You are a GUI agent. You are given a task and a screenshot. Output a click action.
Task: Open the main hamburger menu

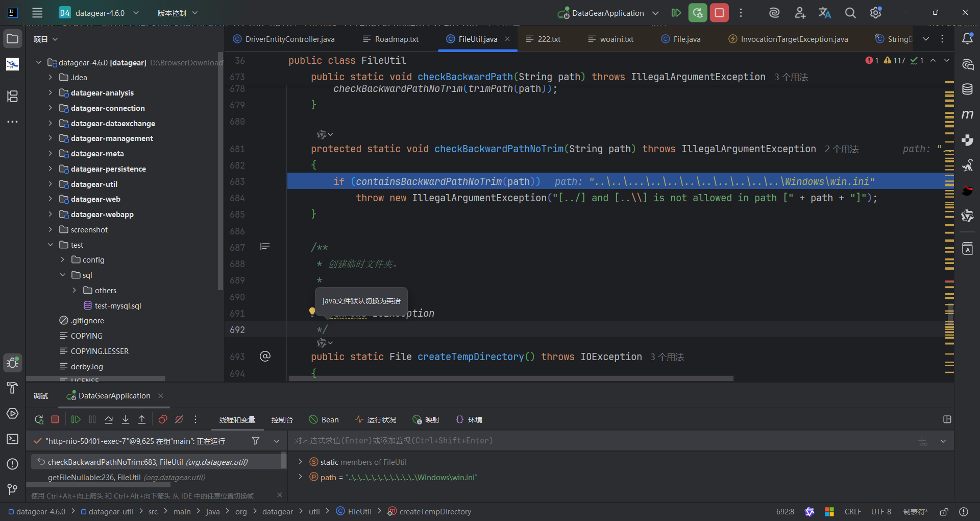pyautogui.click(x=37, y=13)
